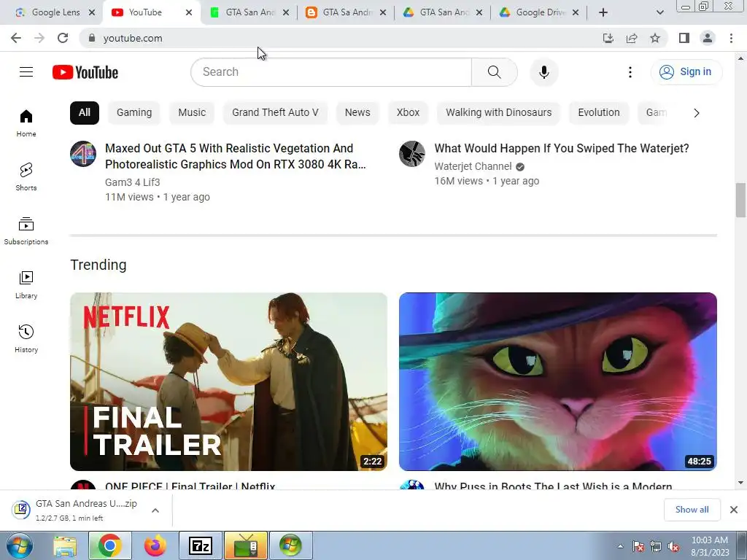Click the Netflix Final Trailer thumbnail

228,381
